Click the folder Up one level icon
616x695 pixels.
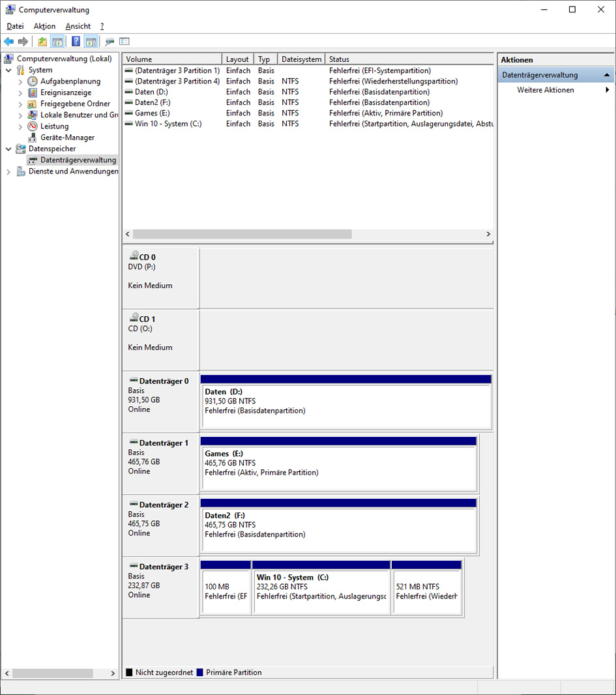tap(42, 42)
